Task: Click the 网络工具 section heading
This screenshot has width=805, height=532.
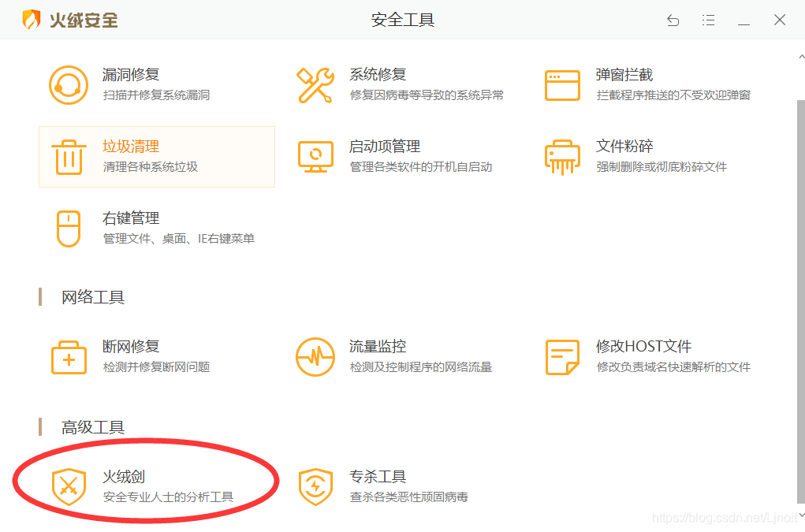Action: 93,297
